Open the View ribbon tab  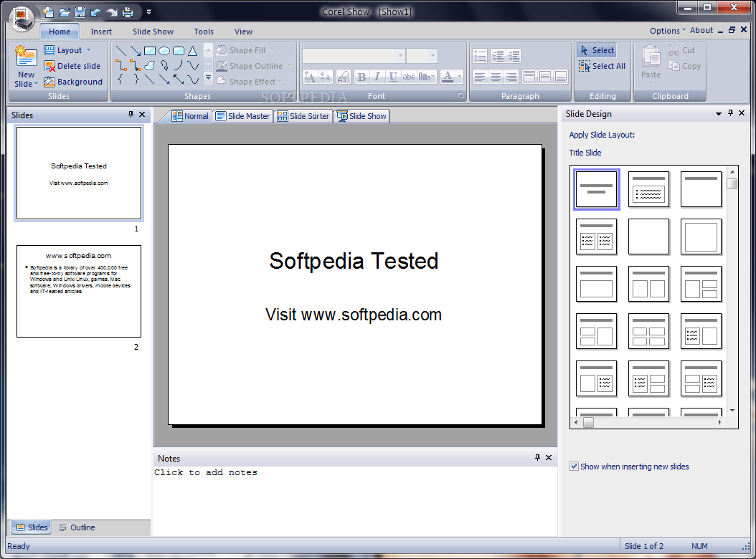click(x=243, y=32)
